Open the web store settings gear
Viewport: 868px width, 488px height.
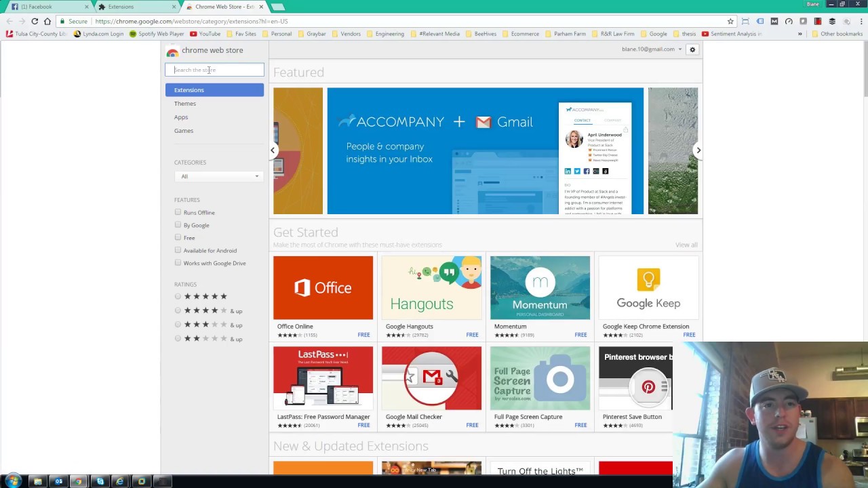[692, 49]
